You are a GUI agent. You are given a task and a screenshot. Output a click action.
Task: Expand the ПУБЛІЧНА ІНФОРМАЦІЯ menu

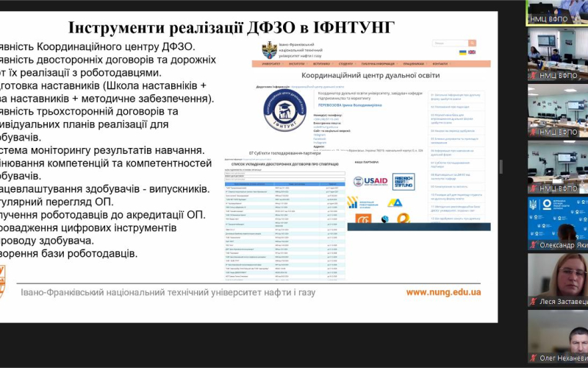[378, 64]
